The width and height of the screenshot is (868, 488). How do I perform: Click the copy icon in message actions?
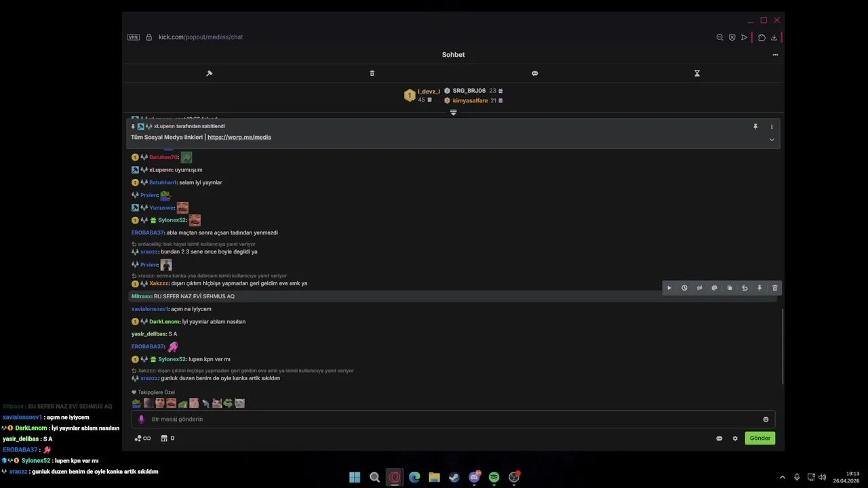pyautogui.click(x=730, y=288)
